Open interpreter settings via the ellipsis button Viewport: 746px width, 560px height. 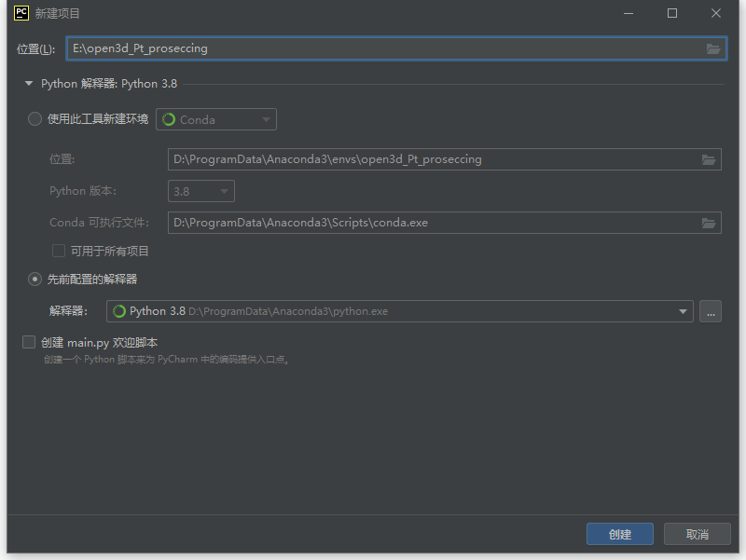point(711,312)
